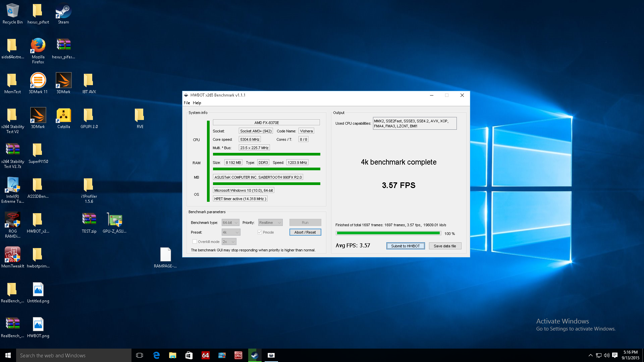Click the Multi * Bus 23.5 x 225.7 MHz value
This screenshot has height=362, width=644.
(x=254, y=148)
